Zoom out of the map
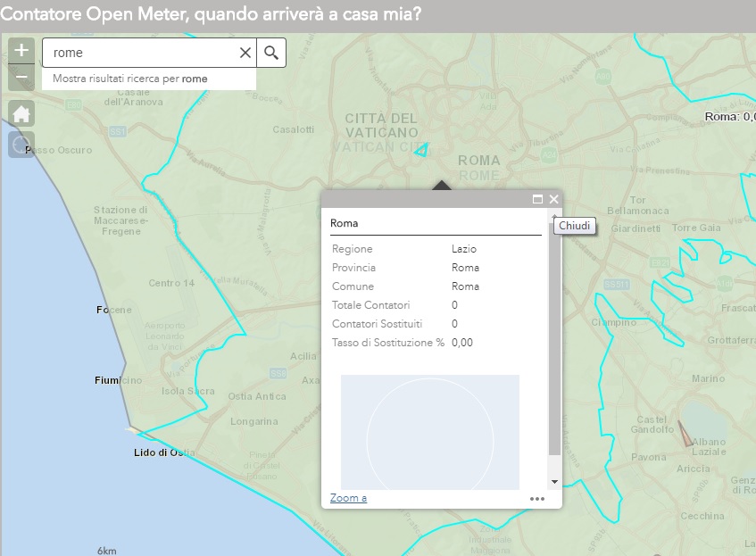The image size is (756, 556). [x=22, y=78]
